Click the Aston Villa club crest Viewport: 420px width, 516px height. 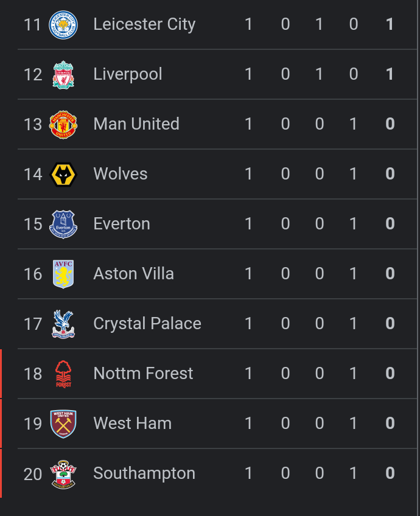tap(63, 274)
